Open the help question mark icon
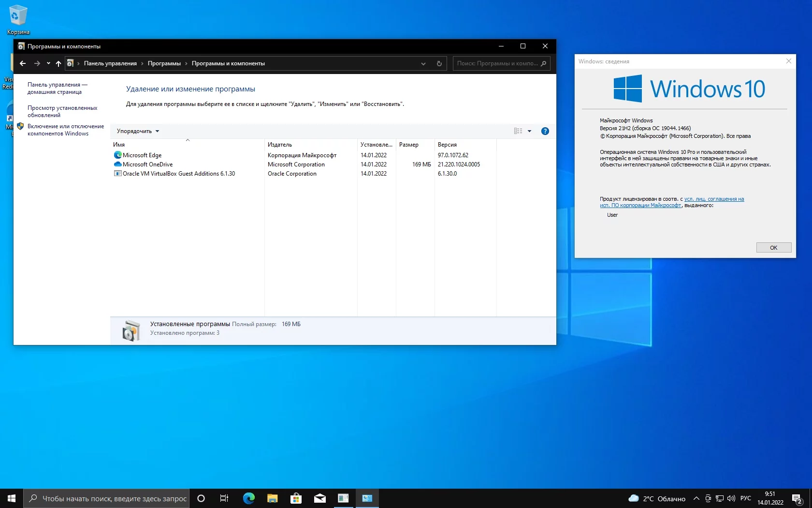The height and width of the screenshot is (508, 812). click(x=545, y=131)
